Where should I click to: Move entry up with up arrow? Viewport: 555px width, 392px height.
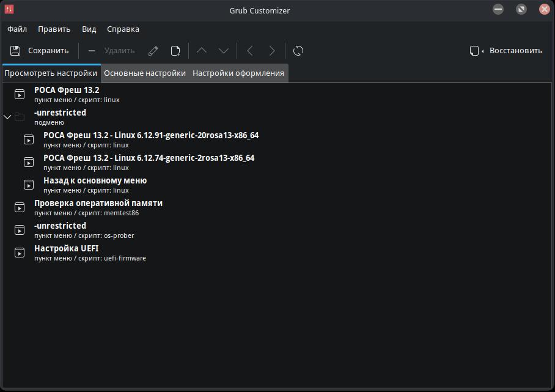click(202, 51)
